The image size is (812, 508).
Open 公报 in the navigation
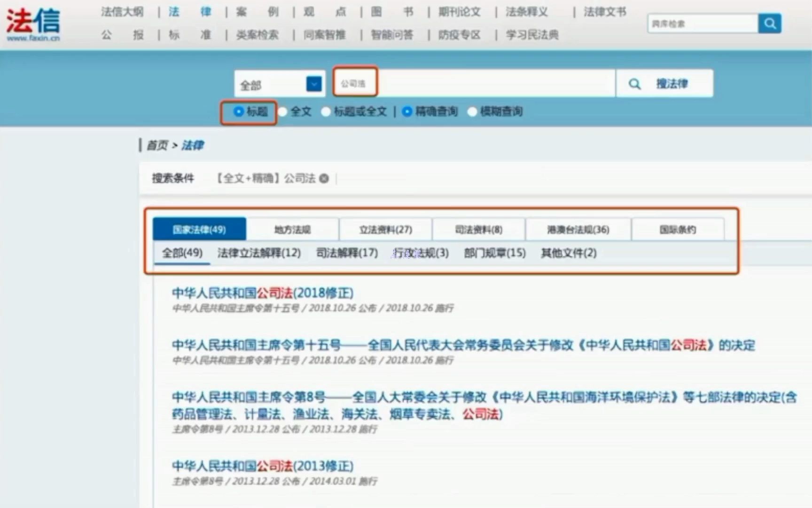pos(122,35)
